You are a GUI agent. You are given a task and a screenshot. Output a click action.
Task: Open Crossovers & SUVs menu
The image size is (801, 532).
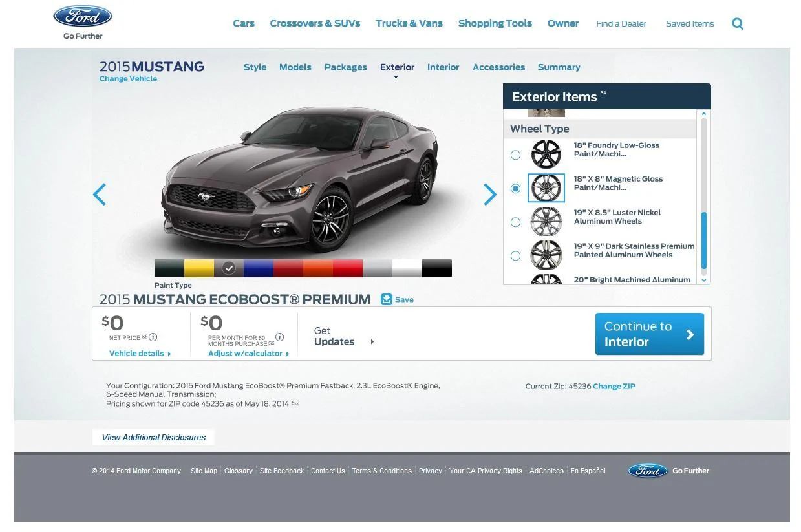click(315, 23)
